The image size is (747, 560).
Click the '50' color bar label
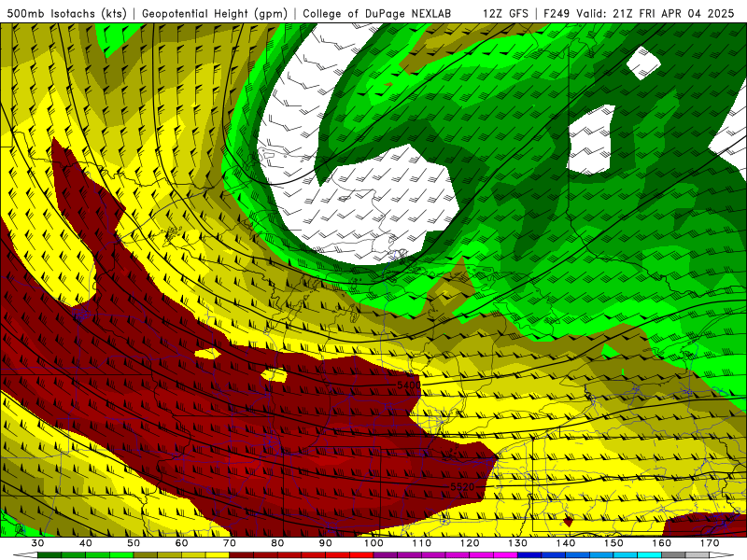pos(134,543)
